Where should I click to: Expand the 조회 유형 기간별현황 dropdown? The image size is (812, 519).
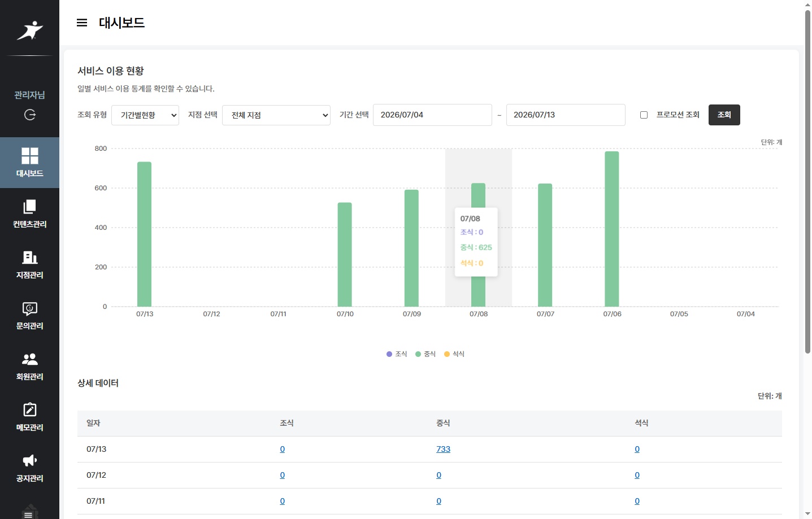click(145, 115)
